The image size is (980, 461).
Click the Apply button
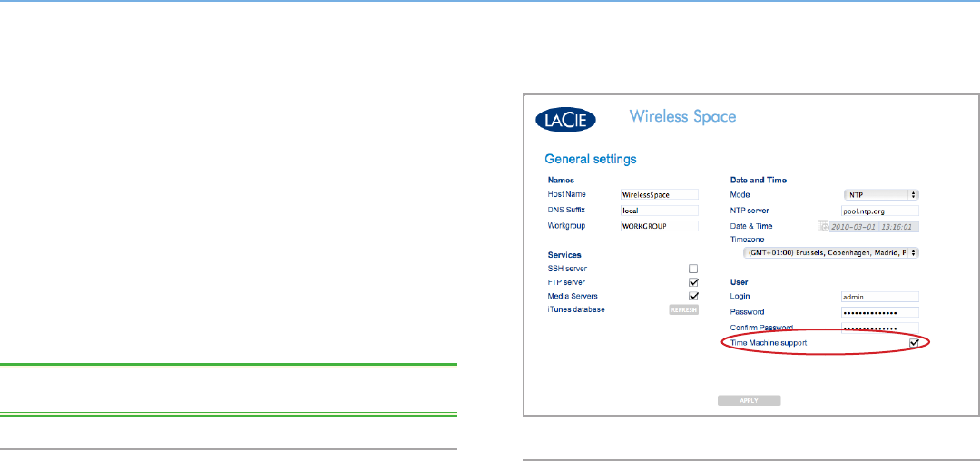pos(749,401)
